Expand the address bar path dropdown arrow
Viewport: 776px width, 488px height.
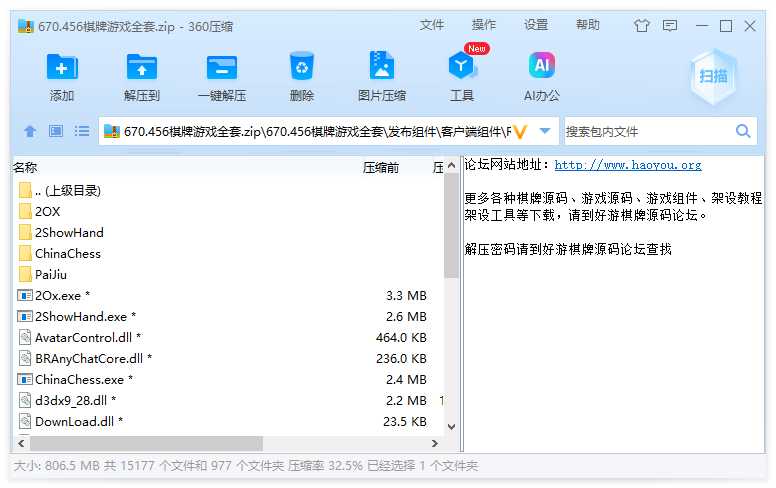(x=545, y=131)
